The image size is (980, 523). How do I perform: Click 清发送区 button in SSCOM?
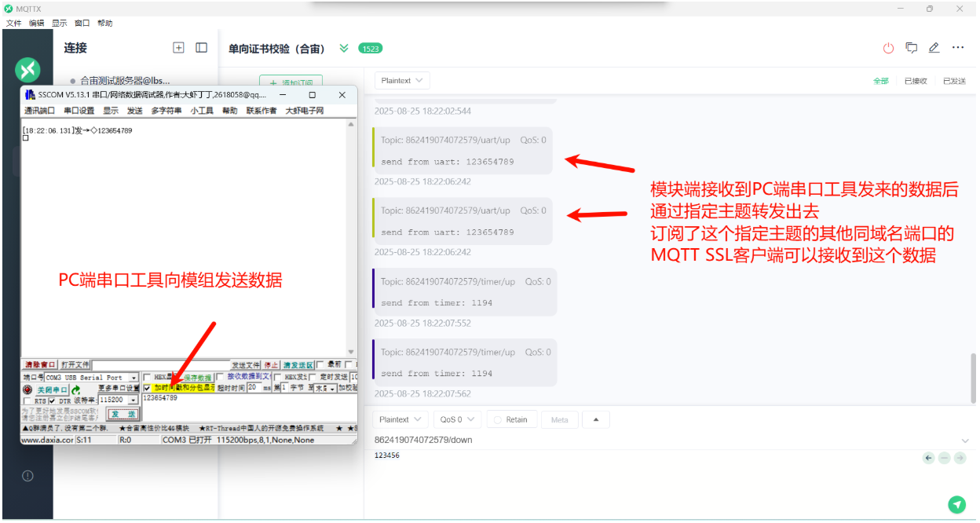(298, 365)
